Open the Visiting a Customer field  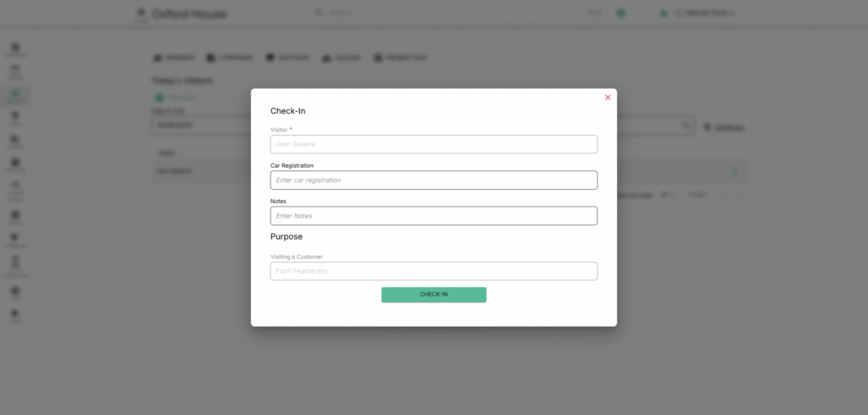[433, 271]
